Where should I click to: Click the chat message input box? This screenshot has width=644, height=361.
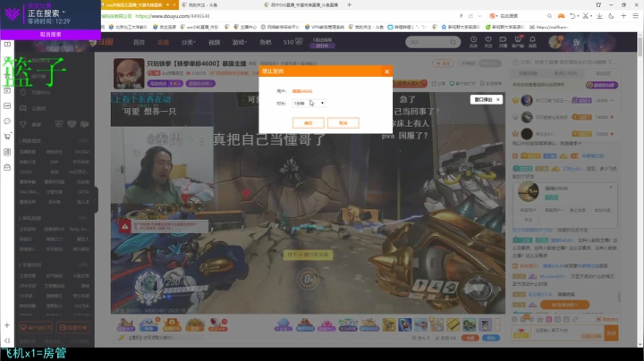click(x=567, y=332)
